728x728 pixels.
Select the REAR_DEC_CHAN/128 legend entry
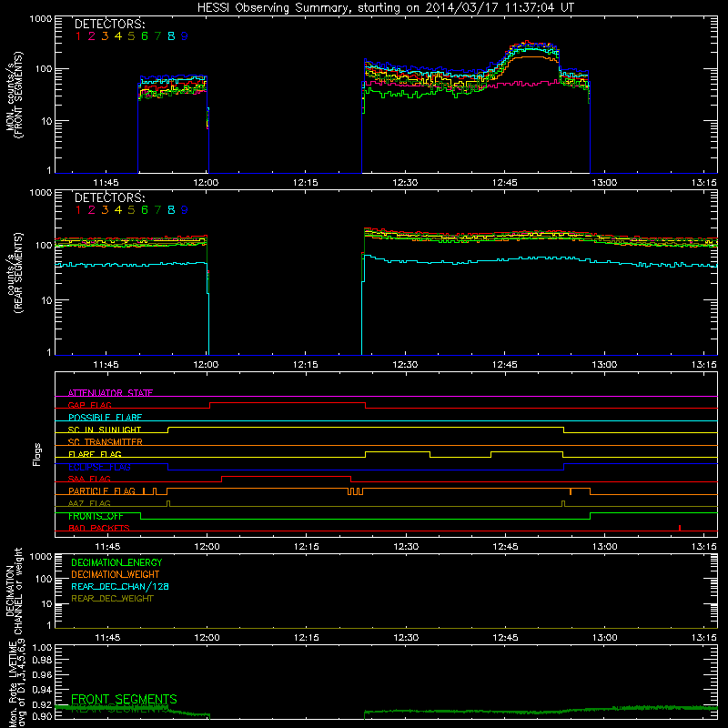[120, 587]
